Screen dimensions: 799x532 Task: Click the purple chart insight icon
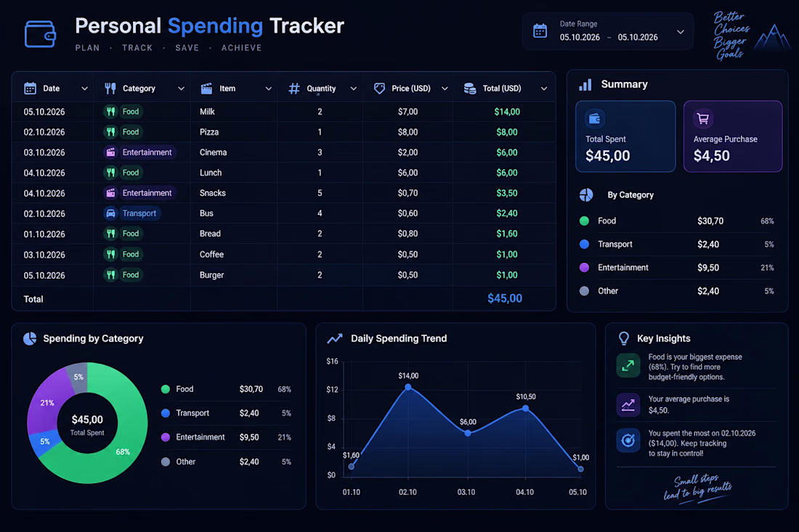[x=628, y=405]
